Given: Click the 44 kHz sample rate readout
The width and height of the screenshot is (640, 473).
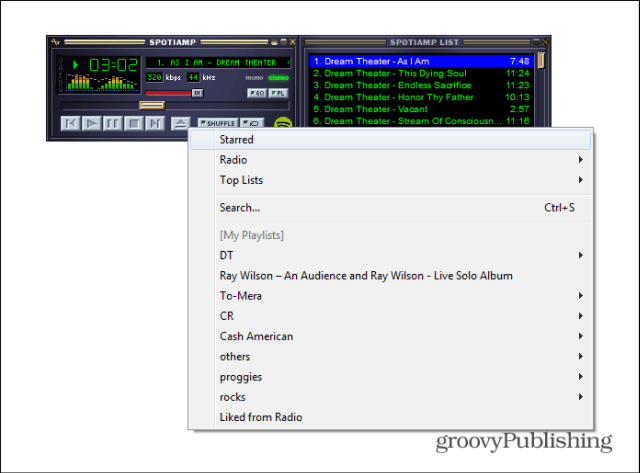Looking at the screenshot, I should (193, 77).
